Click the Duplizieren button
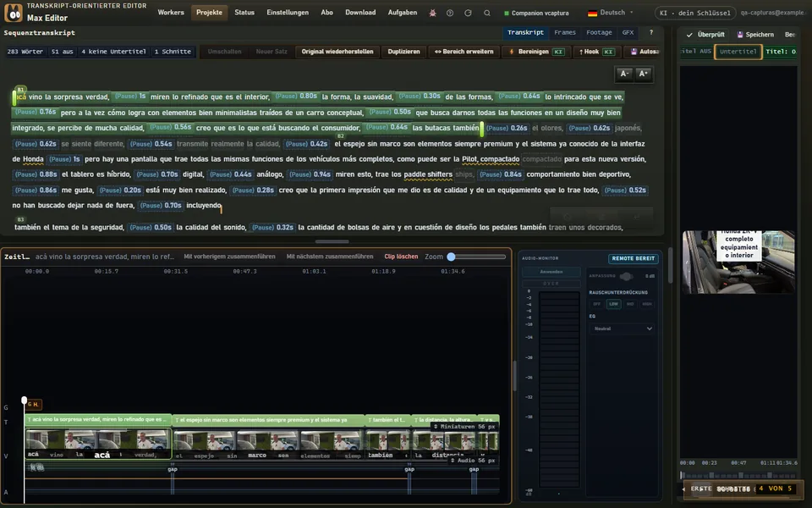 click(404, 52)
